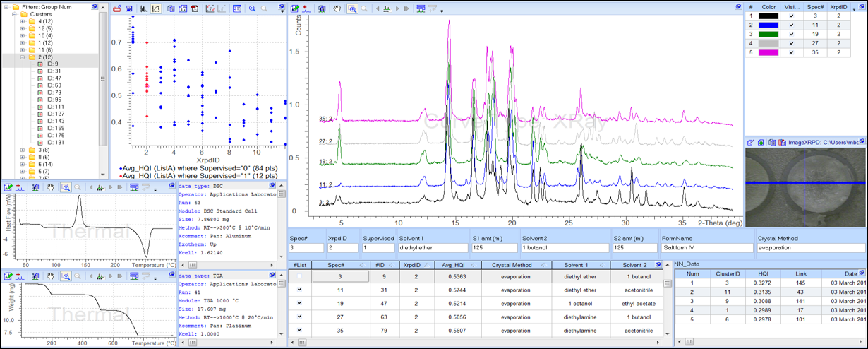Viewport: 868px width, 349px height.
Task: Expand the 4 (12) cluster folder
Action: pos(23,21)
